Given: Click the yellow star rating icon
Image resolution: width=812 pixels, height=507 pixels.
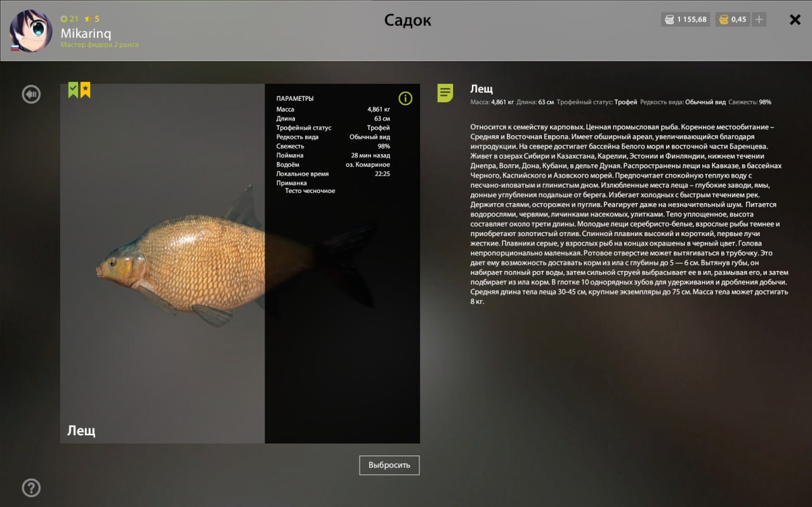Looking at the screenshot, I should (x=88, y=19).
